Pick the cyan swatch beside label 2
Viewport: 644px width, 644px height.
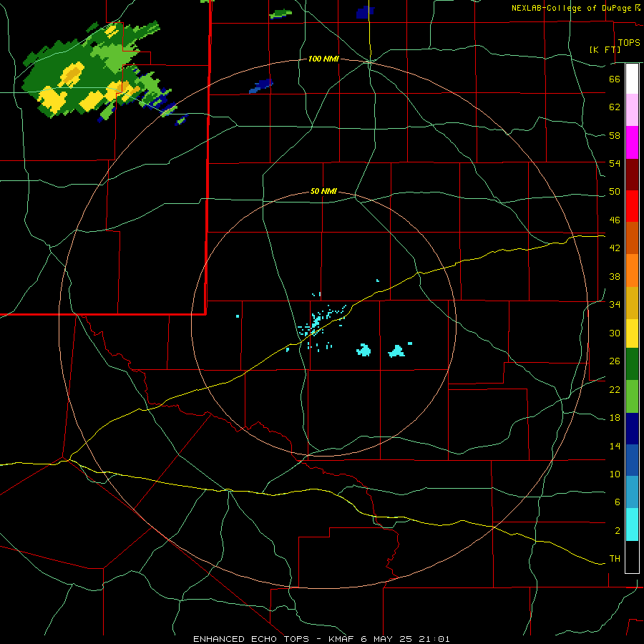(632, 525)
